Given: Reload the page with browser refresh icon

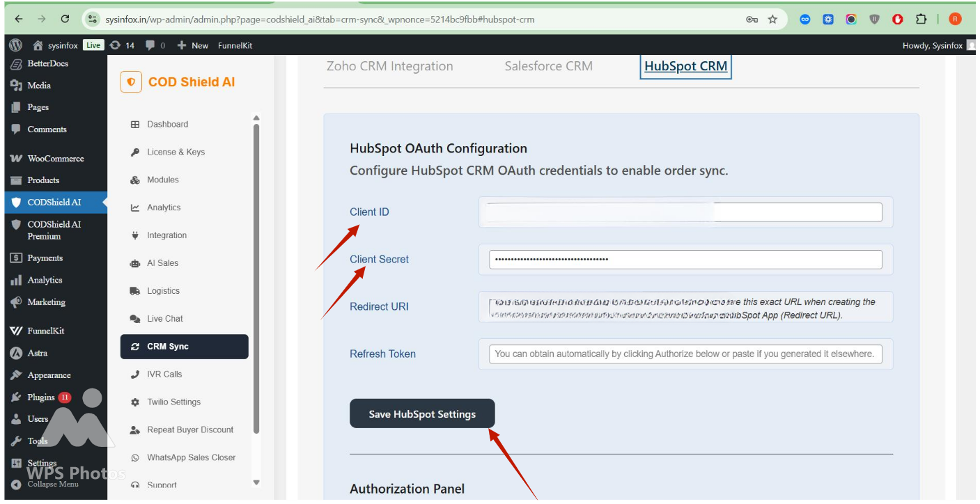Looking at the screenshot, I should point(65,19).
